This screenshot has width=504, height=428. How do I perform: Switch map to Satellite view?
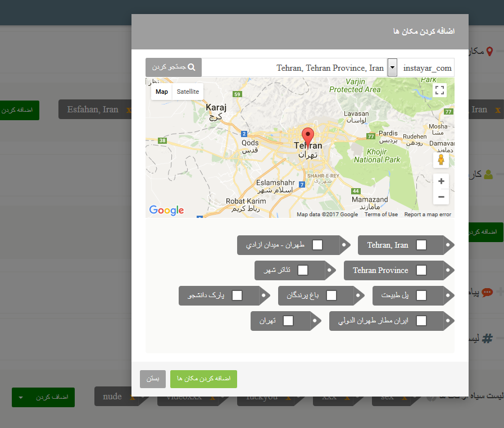pyautogui.click(x=188, y=92)
